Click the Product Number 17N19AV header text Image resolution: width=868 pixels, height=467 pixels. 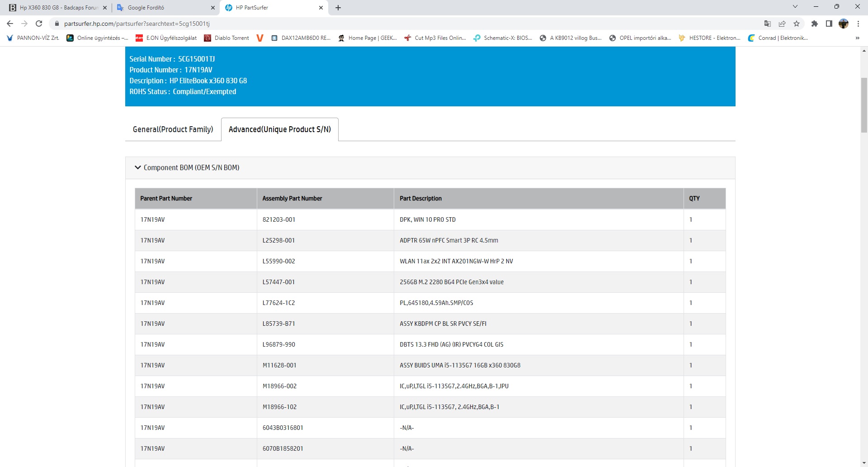point(171,70)
